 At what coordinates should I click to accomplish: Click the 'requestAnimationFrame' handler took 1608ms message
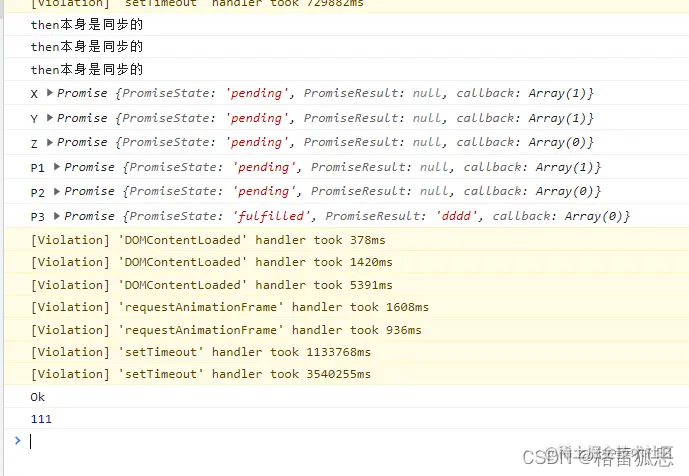229,307
